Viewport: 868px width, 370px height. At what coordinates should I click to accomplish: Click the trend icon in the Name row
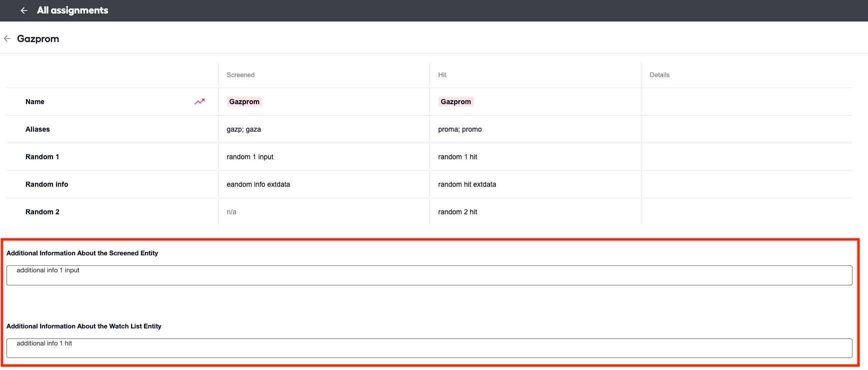click(199, 102)
